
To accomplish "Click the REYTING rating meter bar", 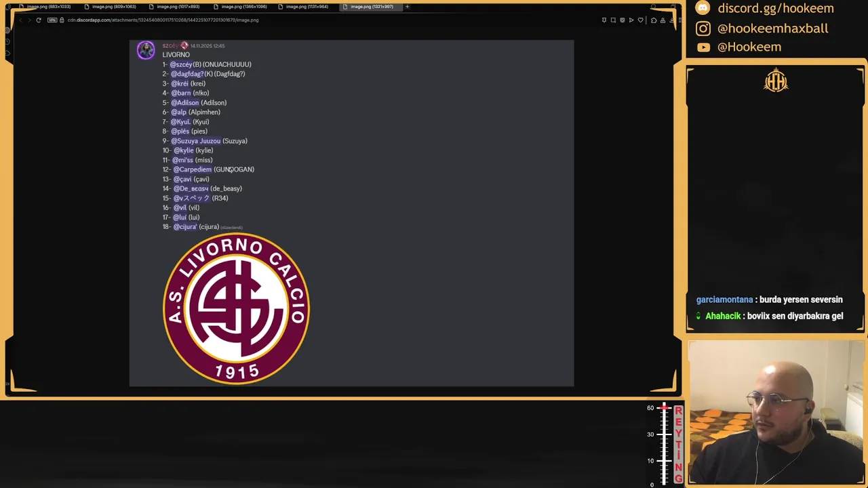I will 665,444.
